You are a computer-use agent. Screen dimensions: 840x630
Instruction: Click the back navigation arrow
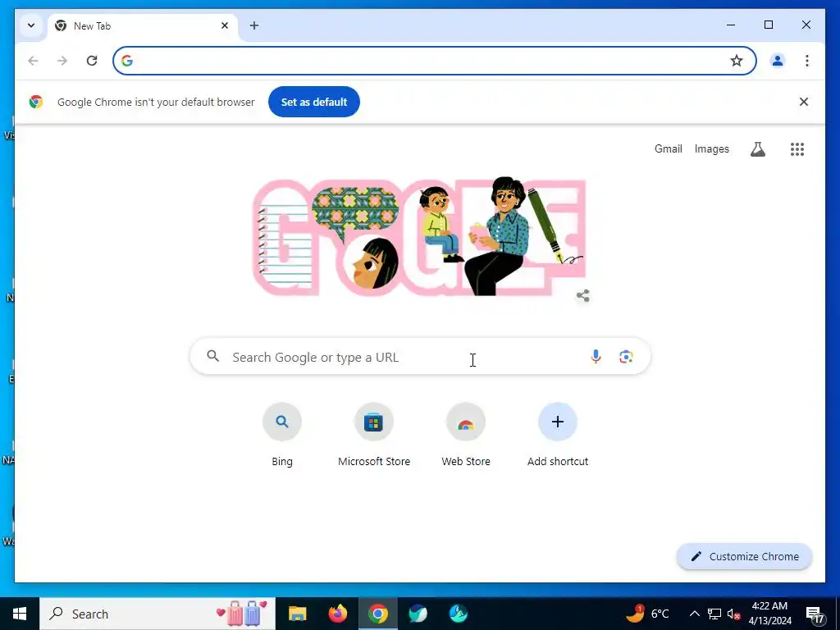(33, 61)
